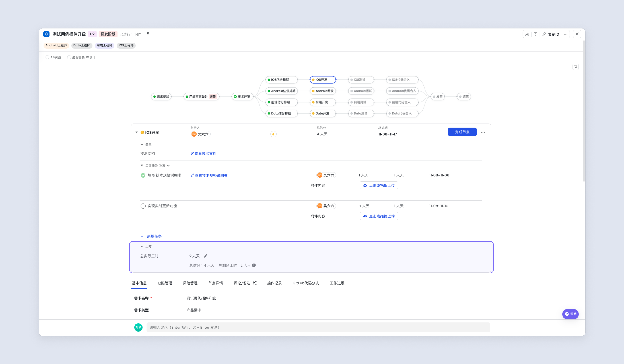Screen dimensions: 624x364
Task: Click the 复制ID button
Action: click(553, 34)
